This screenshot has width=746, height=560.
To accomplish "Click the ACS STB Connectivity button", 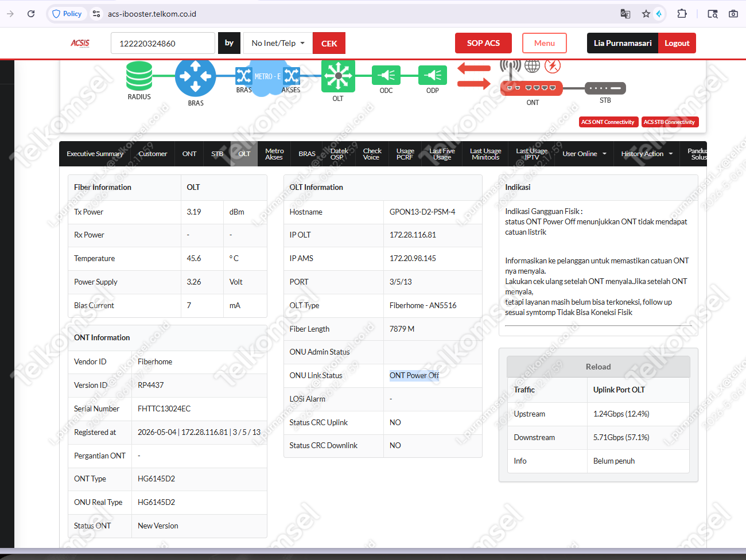I will (x=669, y=122).
